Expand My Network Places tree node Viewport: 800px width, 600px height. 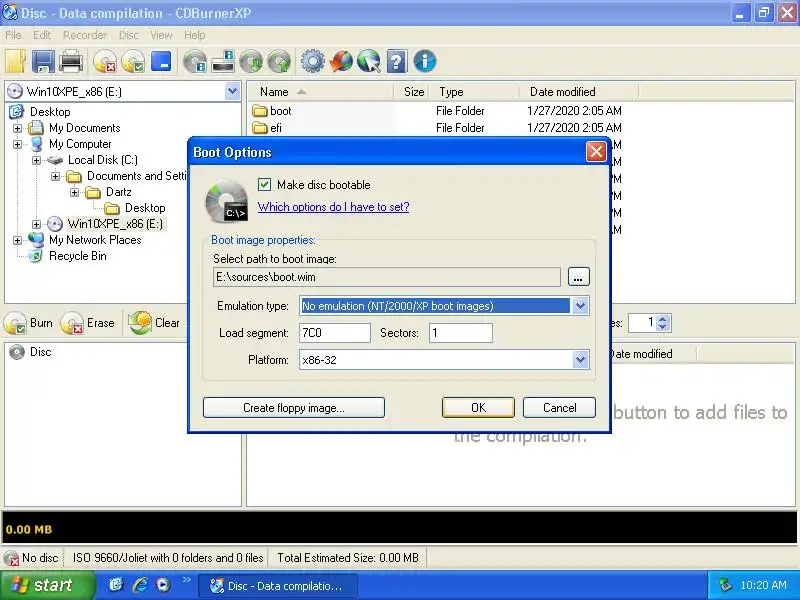pos(17,240)
